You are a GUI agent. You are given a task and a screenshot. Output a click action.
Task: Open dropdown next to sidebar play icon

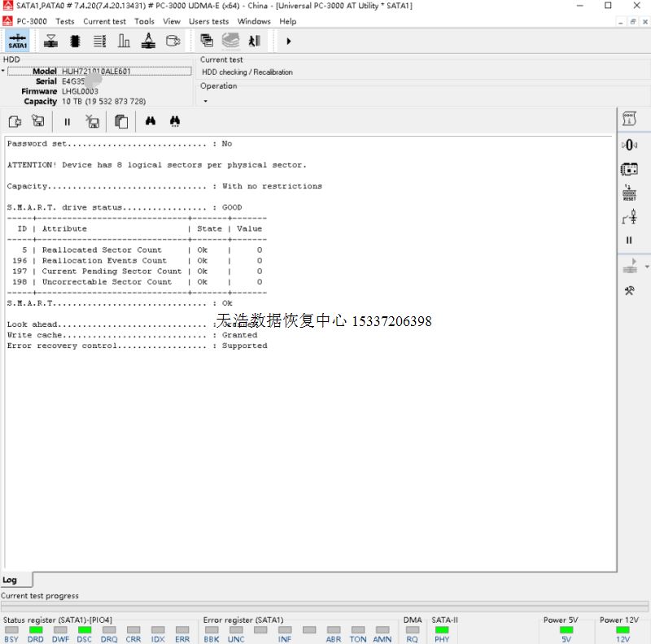point(647,267)
